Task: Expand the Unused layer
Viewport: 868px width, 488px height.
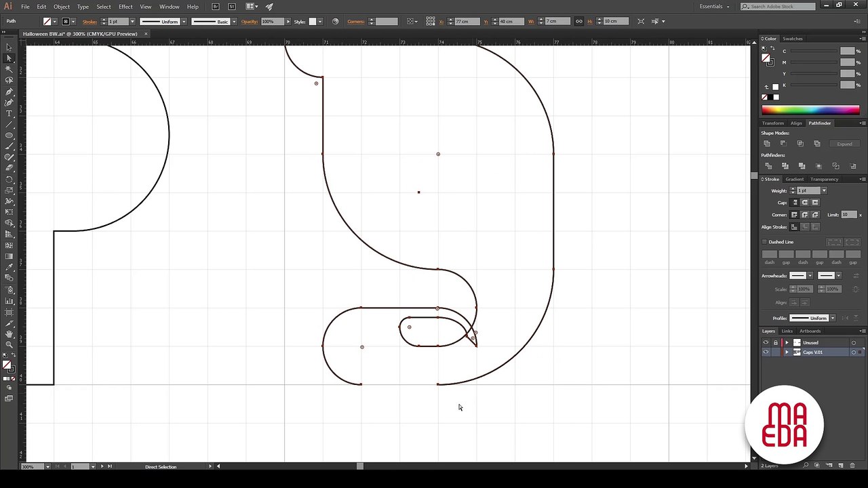Action: [787, 343]
